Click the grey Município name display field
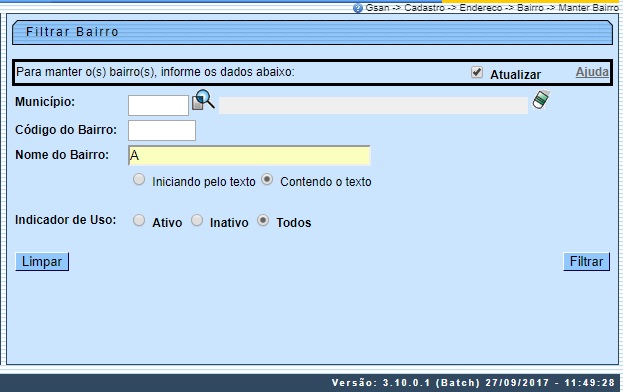This screenshot has height=392, width=623. [373, 105]
